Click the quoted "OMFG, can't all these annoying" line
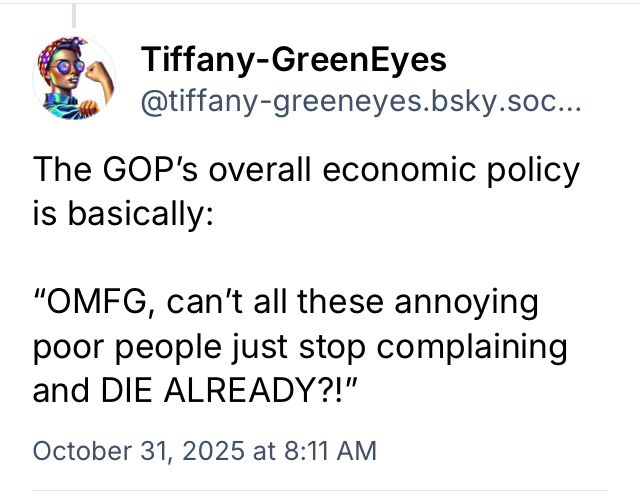The height and width of the screenshot is (497, 640). (x=285, y=302)
